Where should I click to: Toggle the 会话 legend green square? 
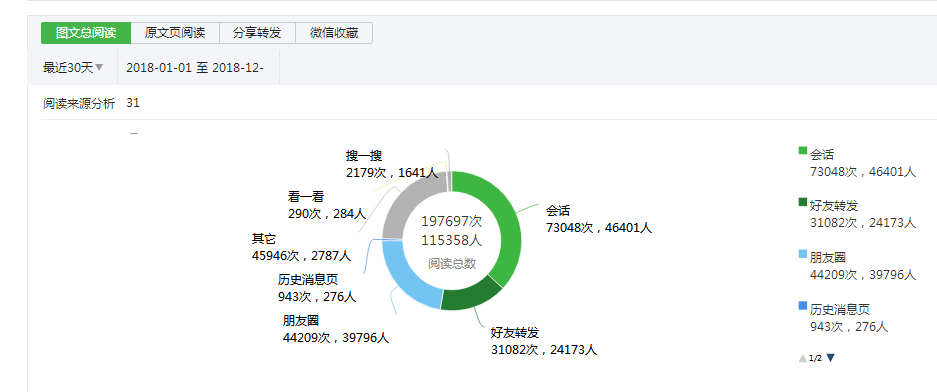803,150
